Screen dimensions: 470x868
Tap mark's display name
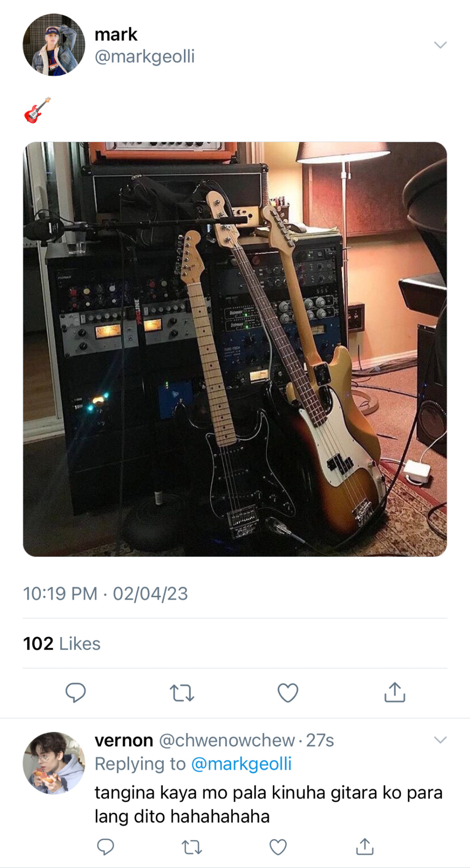point(116,34)
